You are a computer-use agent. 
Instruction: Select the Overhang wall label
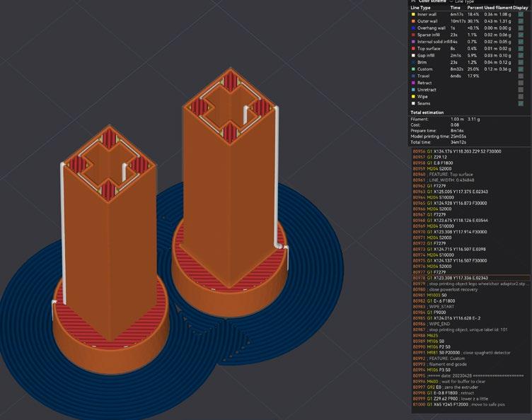click(x=432, y=28)
